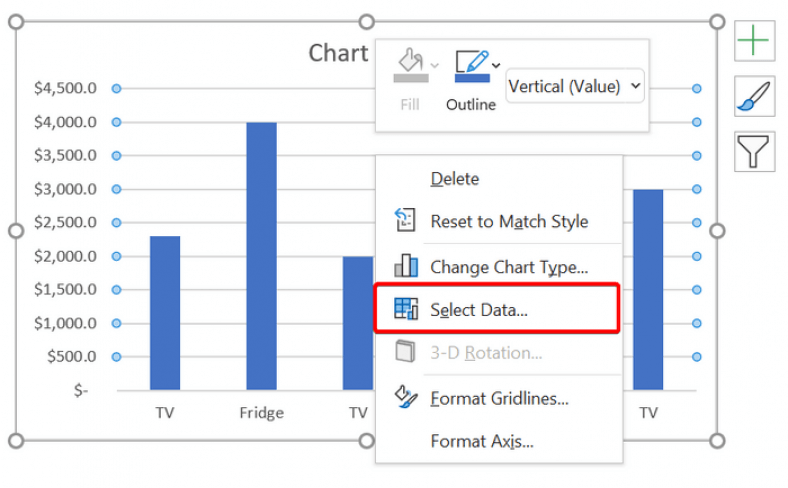Expand the Vertical (Value) element dropdown
This screenshot has width=788, height=488.
click(576, 87)
